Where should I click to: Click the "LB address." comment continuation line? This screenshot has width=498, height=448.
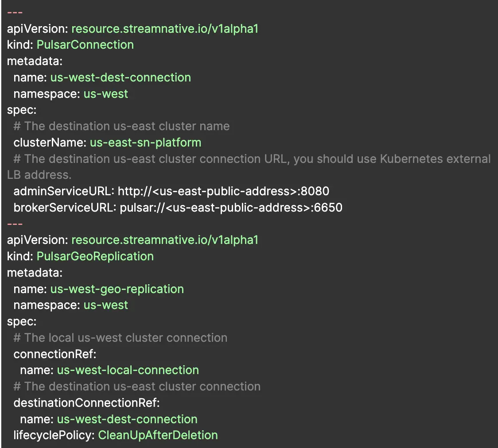(x=39, y=175)
